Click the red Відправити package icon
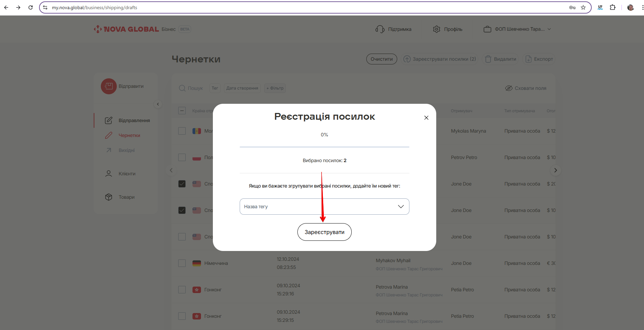The width and height of the screenshot is (644, 330). coord(109,86)
